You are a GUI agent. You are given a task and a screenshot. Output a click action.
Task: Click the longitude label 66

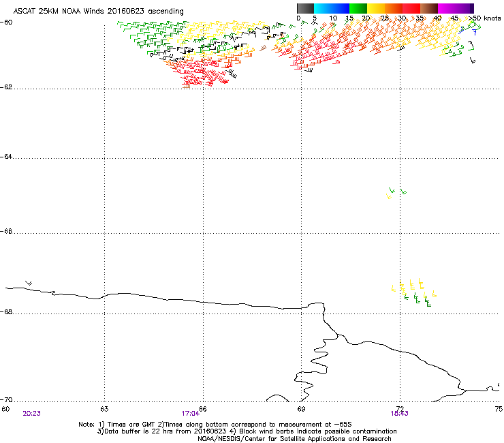(203, 409)
